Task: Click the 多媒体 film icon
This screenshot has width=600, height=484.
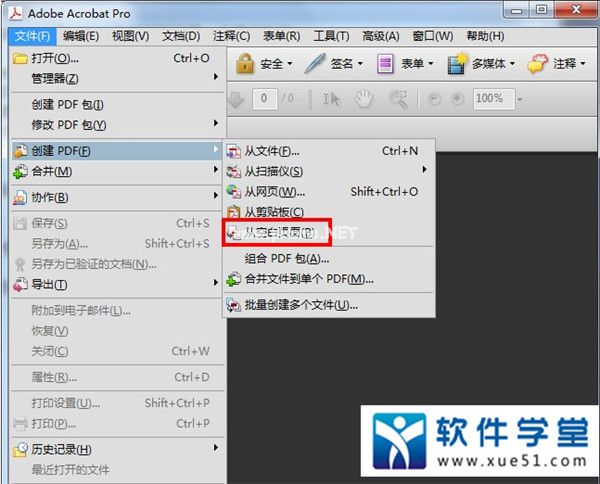Action: (x=457, y=64)
